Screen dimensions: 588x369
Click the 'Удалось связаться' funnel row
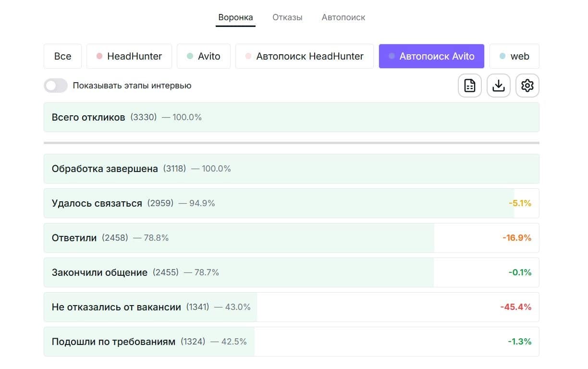click(x=291, y=203)
